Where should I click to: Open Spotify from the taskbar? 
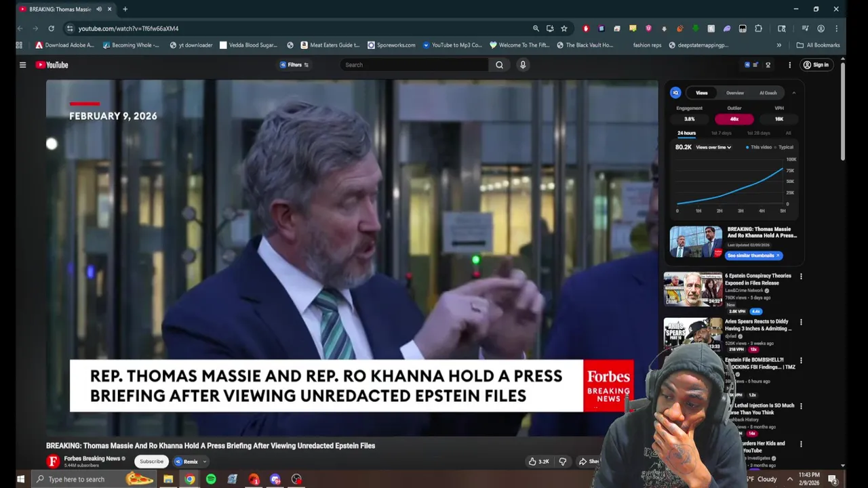point(211,479)
